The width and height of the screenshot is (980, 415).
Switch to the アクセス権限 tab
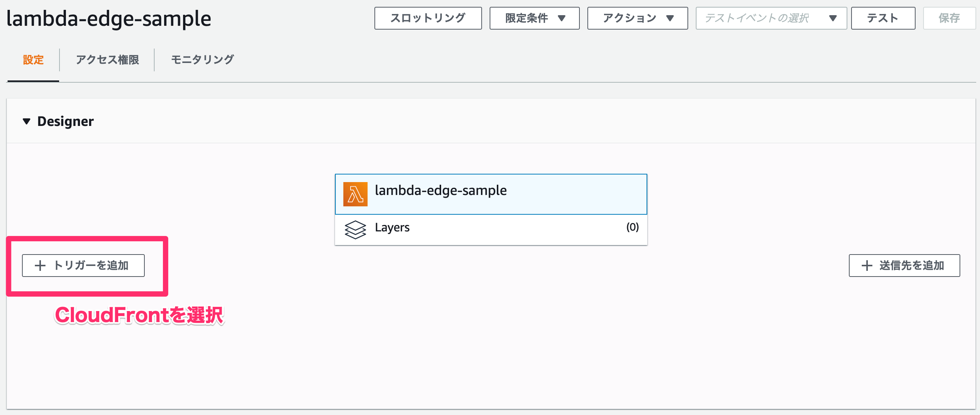coord(107,60)
